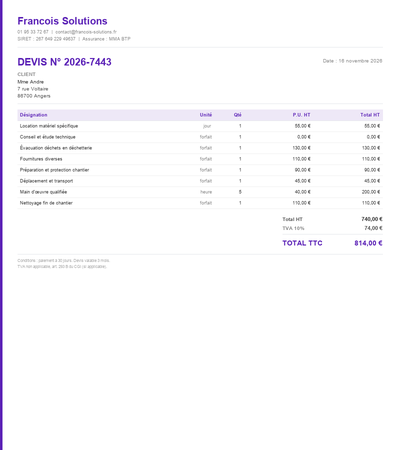Click the 'Conditions : paiement à 30 jours' footer line
400x450 pixels.
click(63, 260)
